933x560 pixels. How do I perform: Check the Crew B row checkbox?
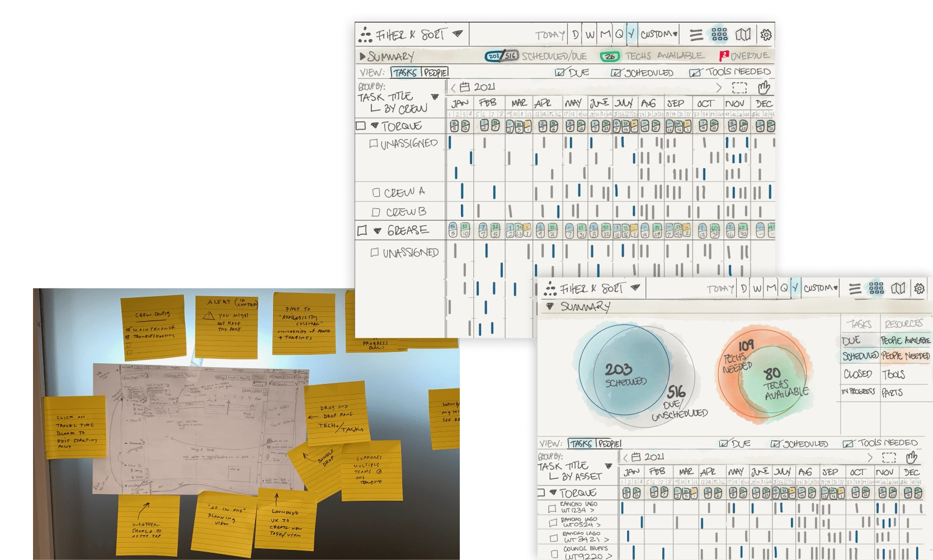point(376,212)
